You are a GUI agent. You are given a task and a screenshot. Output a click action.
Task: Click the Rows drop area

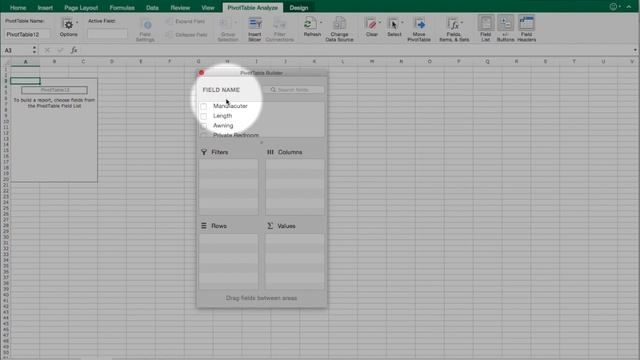(x=229, y=261)
